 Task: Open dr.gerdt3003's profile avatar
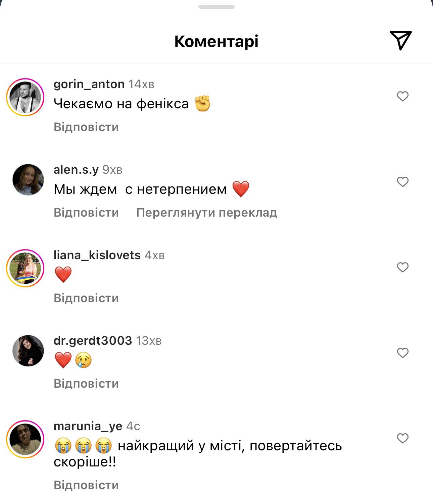click(28, 351)
